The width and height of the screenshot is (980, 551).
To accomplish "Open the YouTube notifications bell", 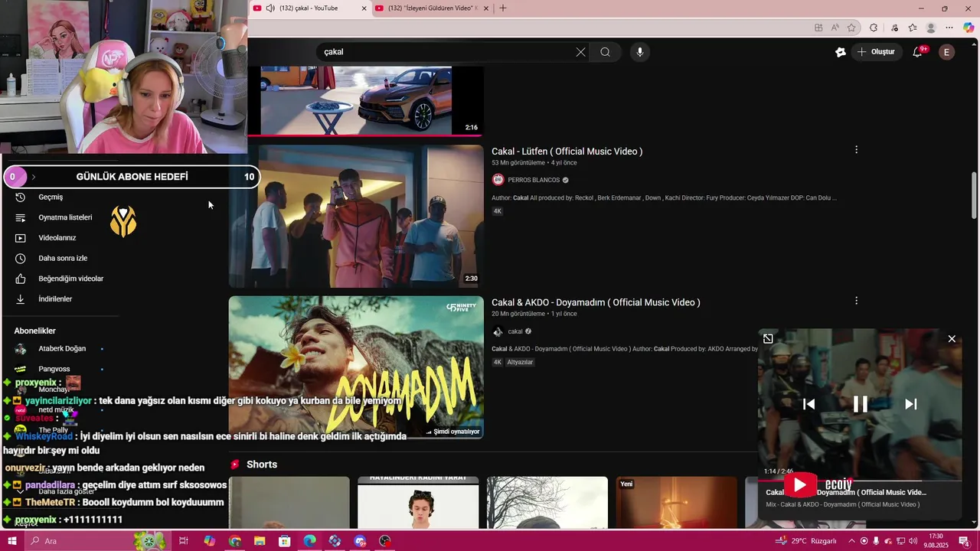I will coord(918,52).
